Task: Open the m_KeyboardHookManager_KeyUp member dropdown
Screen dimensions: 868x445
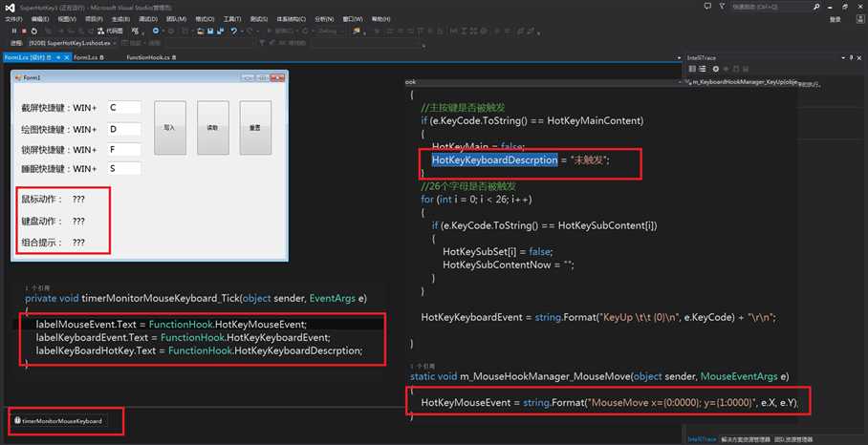Action: (x=740, y=82)
